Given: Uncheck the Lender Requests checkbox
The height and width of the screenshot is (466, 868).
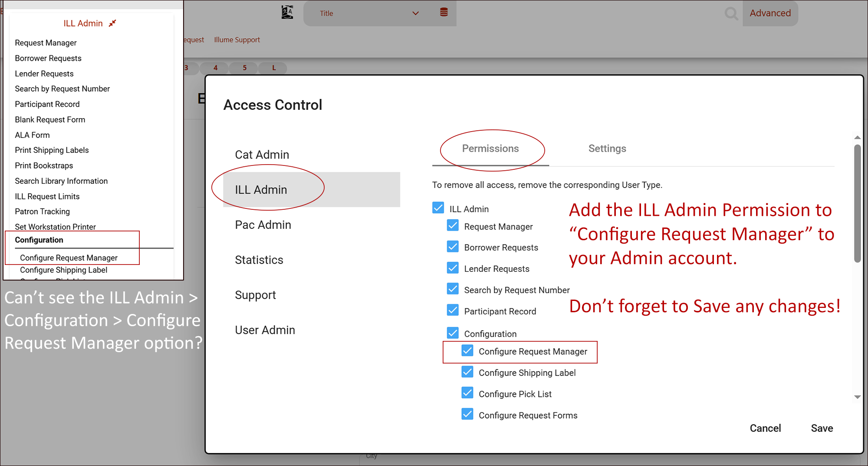Looking at the screenshot, I should point(453,268).
